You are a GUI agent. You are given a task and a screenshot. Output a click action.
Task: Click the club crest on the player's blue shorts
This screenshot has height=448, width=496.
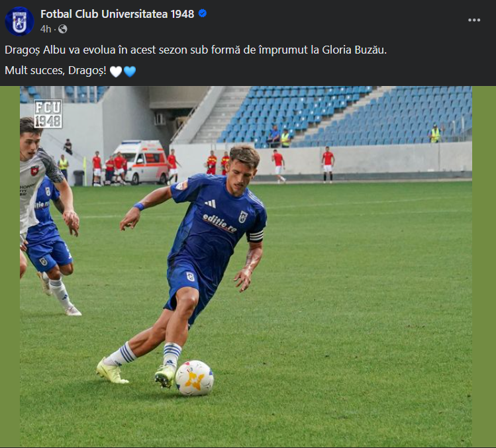click(190, 277)
